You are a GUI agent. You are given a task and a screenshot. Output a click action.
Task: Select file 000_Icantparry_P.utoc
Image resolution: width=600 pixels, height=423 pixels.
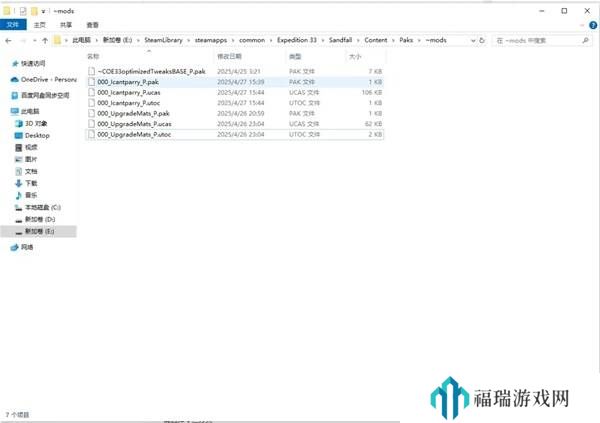point(129,103)
